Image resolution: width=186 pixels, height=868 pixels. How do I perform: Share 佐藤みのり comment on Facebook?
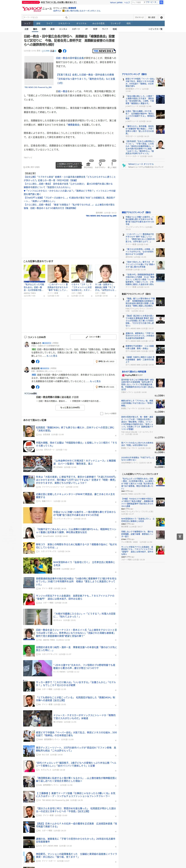(38, 361)
